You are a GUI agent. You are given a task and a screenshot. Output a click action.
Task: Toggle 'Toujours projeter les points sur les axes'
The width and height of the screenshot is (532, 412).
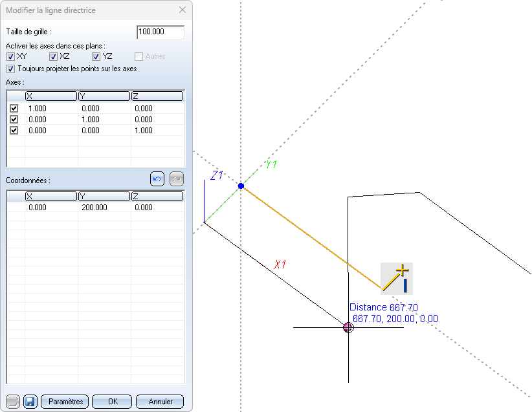coord(10,69)
